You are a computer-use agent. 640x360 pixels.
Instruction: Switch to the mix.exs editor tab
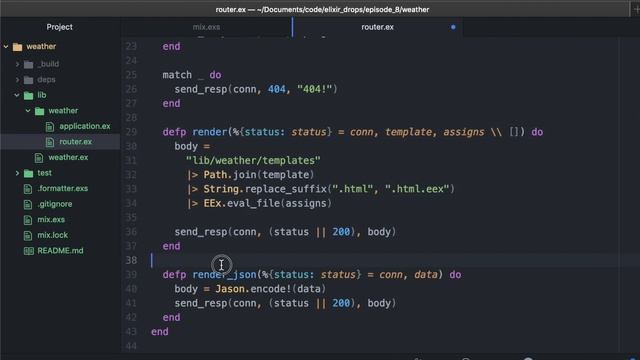tap(206, 27)
